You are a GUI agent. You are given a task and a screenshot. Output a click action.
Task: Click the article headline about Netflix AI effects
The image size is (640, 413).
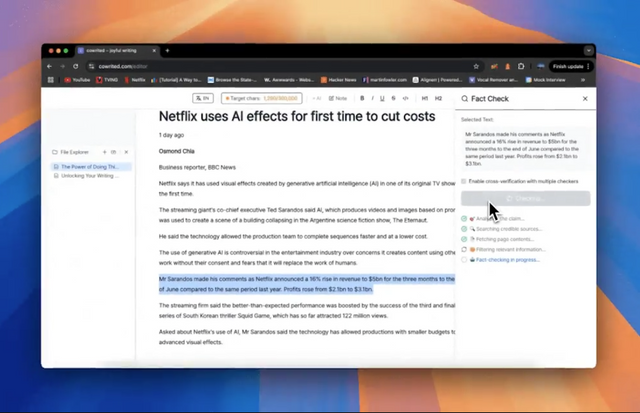[x=297, y=116]
